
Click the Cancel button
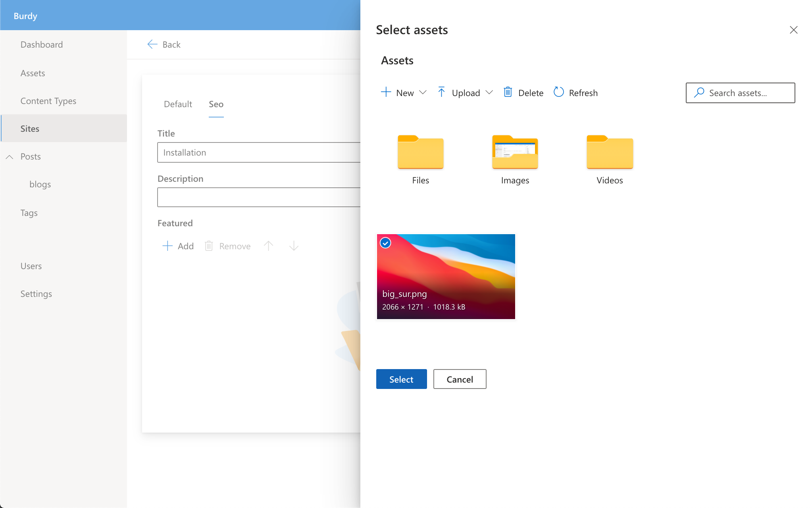(460, 379)
